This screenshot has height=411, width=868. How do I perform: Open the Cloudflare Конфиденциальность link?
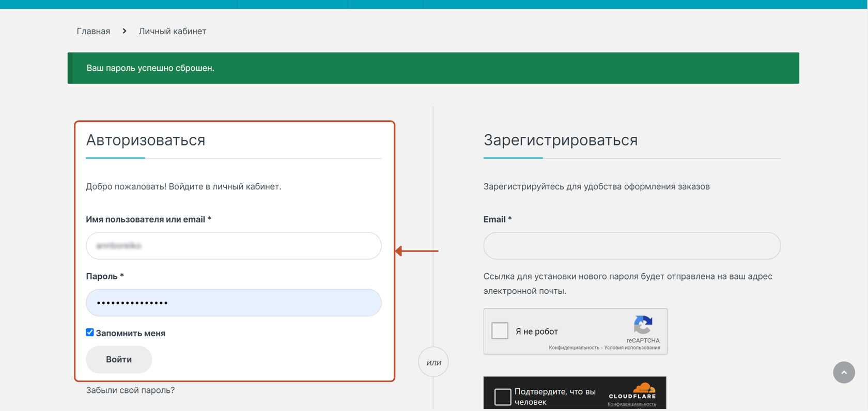[632, 404]
